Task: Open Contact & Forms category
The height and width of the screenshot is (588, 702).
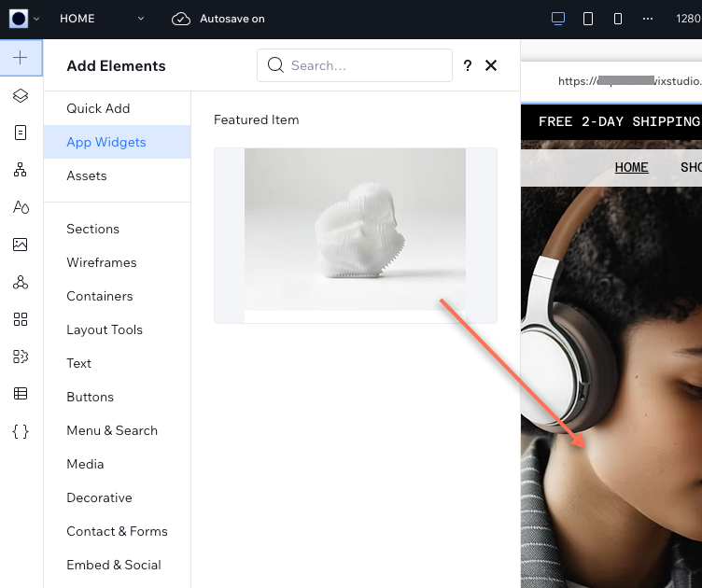Action: 118,531
